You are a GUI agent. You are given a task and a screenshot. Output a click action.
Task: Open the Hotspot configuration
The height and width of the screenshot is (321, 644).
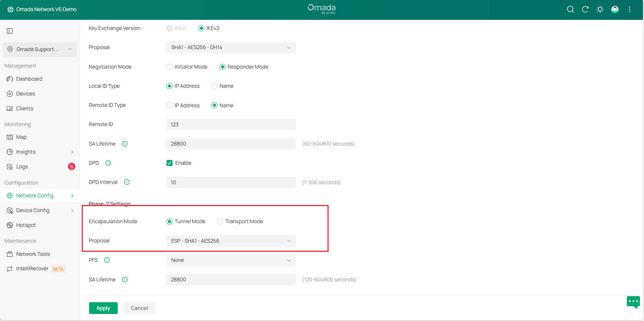[x=27, y=225]
